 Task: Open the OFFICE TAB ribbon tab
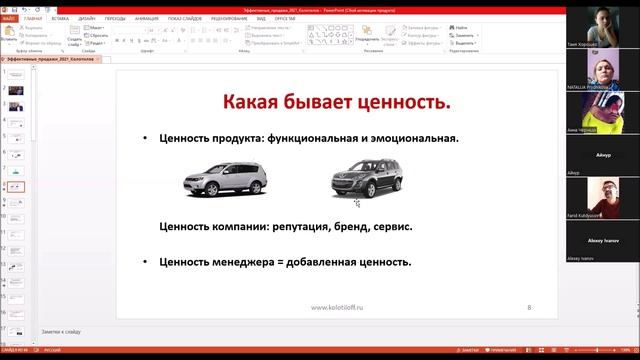tap(284, 19)
